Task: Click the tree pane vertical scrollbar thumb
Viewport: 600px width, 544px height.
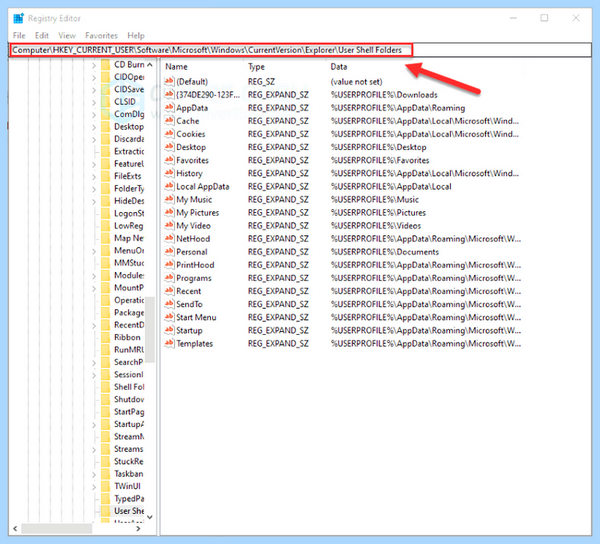Action: [x=150, y=329]
